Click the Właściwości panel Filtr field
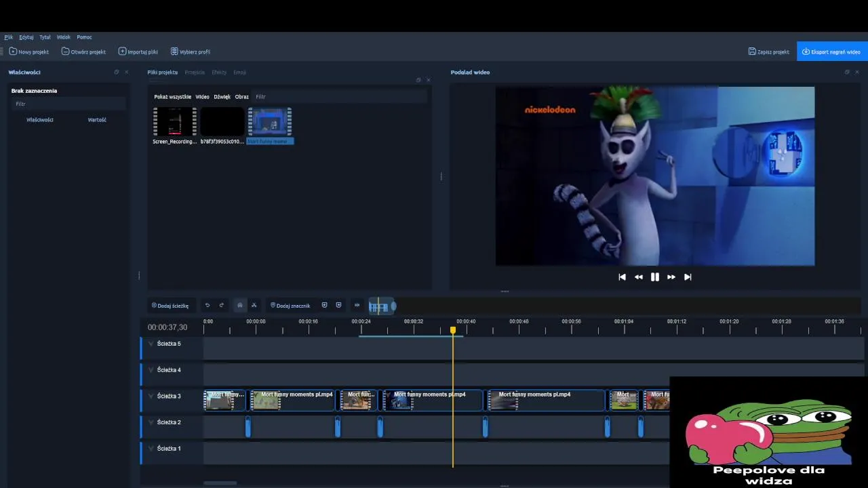Image resolution: width=868 pixels, height=488 pixels. click(69, 104)
